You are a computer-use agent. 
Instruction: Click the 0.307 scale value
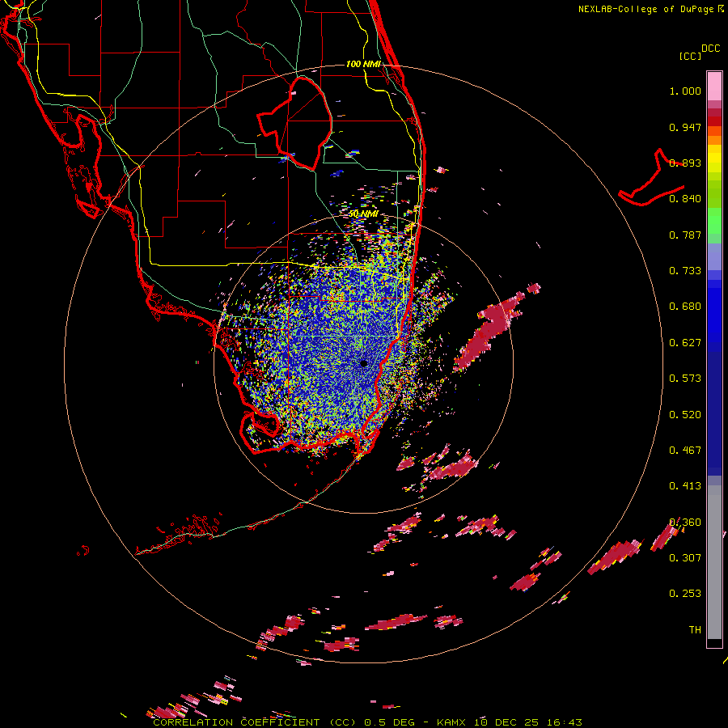685,558
